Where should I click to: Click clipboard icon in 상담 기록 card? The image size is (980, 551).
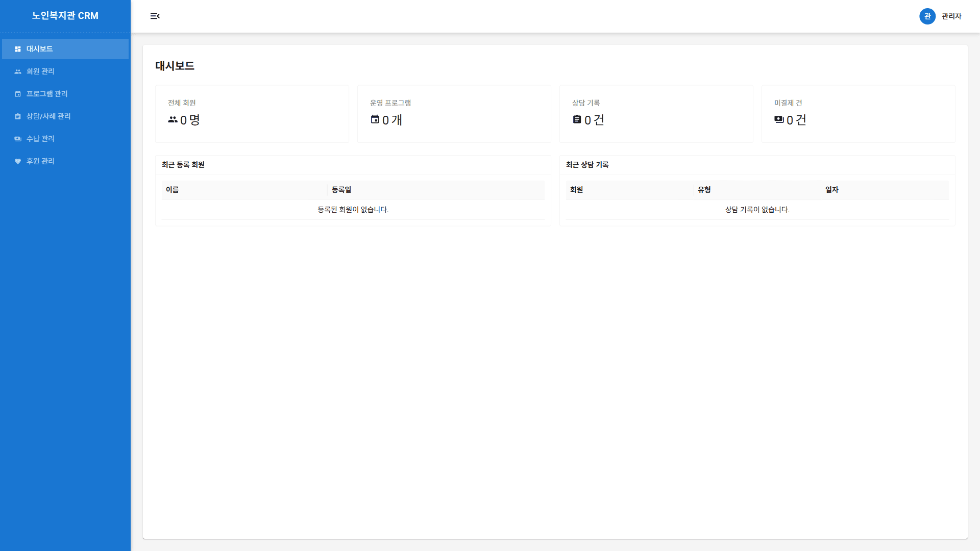click(x=577, y=119)
